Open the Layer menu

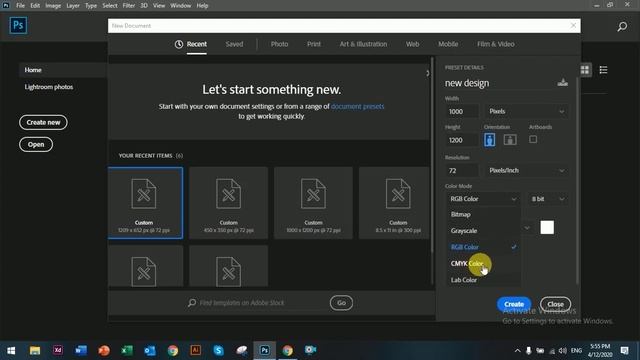click(73, 5)
